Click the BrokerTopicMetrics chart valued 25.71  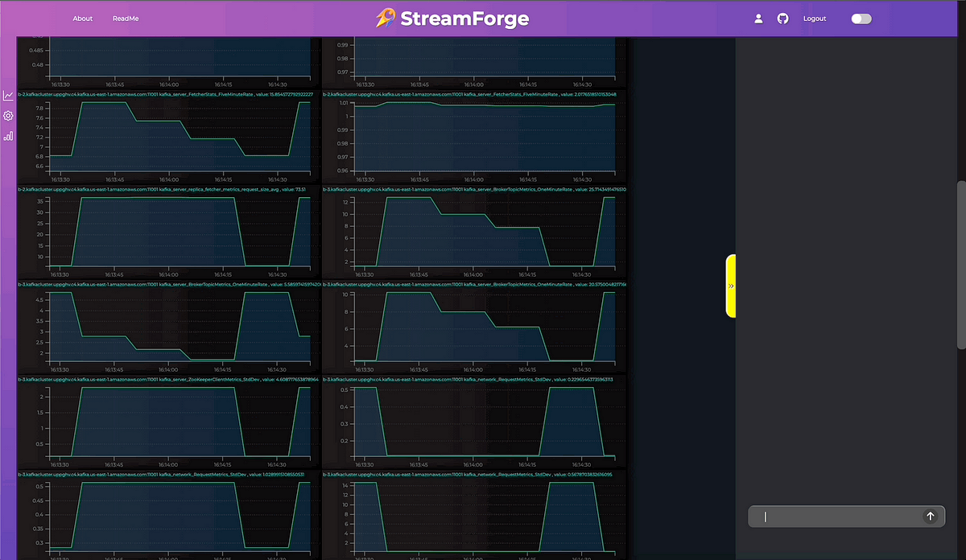[x=483, y=232]
